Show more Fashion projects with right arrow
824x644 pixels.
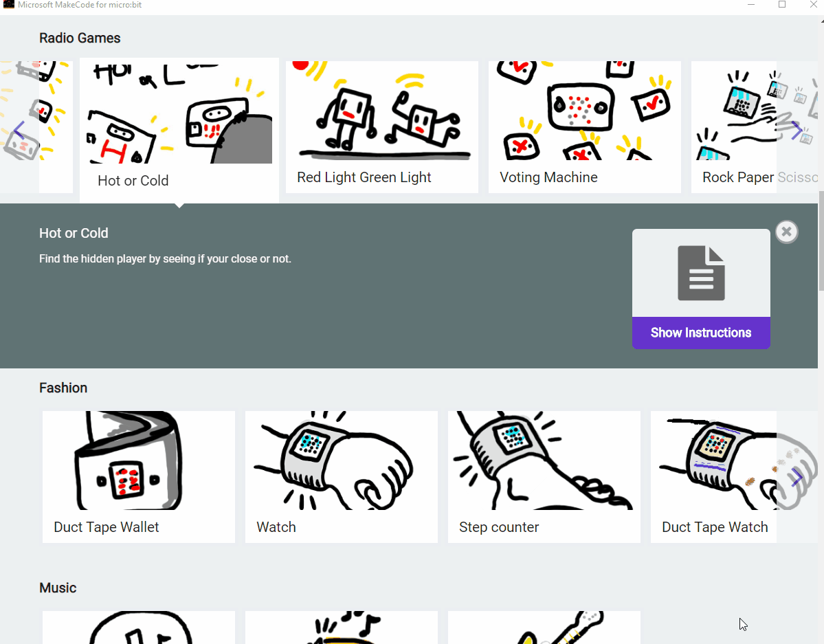(797, 478)
